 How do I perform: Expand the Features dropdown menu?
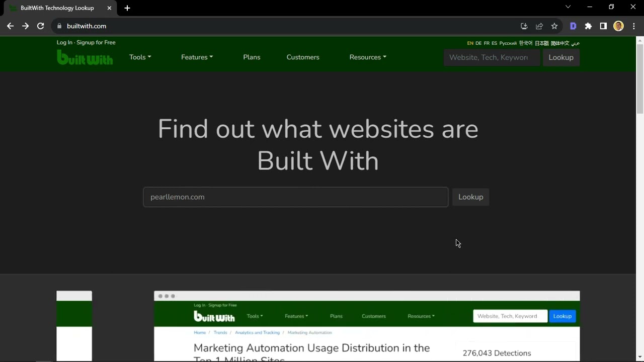tap(197, 57)
